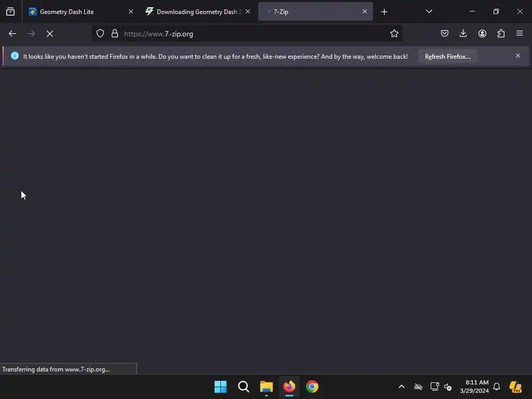
Task: Close the 7-Zip tab
Action: point(365,11)
